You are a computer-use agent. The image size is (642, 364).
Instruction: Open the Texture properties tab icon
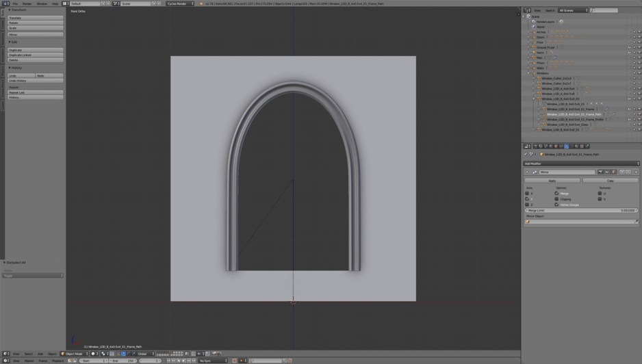click(582, 146)
